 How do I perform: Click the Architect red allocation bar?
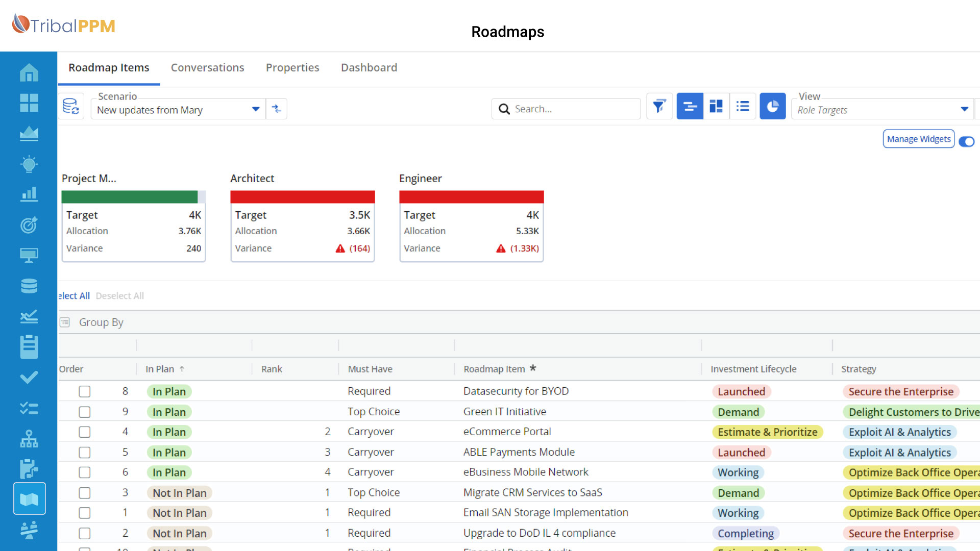(x=303, y=197)
